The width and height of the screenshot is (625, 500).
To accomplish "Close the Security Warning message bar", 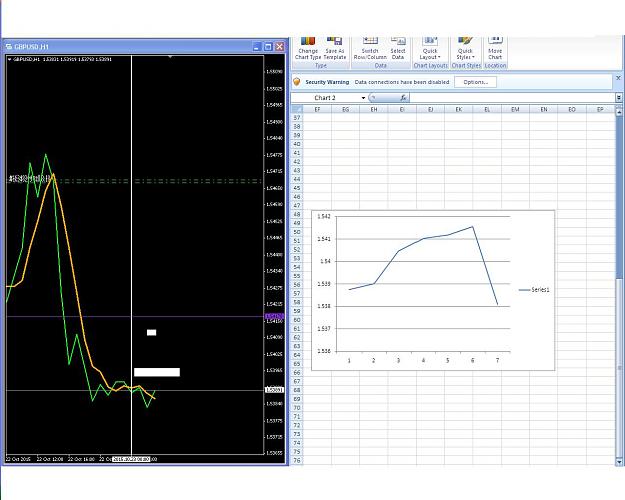I will tap(618, 78).
